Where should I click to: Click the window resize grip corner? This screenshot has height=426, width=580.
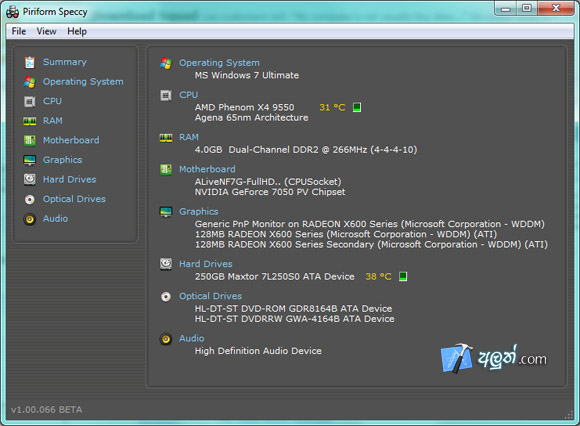click(x=569, y=415)
